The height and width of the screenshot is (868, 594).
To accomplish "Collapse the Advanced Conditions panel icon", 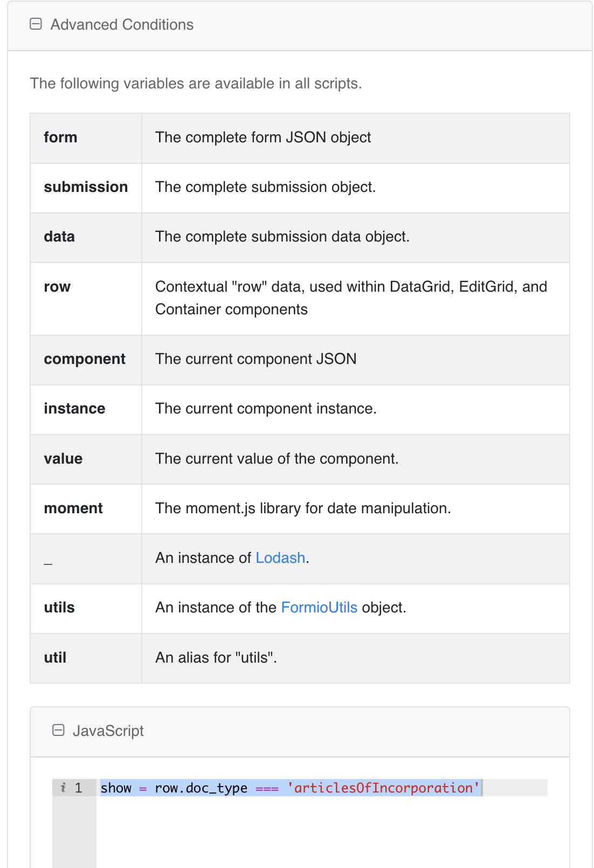I will click(x=36, y=24).
